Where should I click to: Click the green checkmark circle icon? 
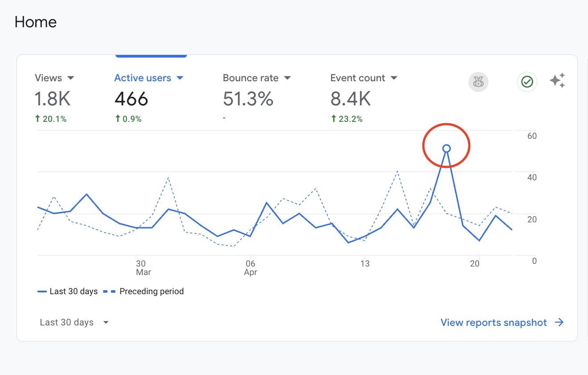pyautogui.click(x=527, y=82)
